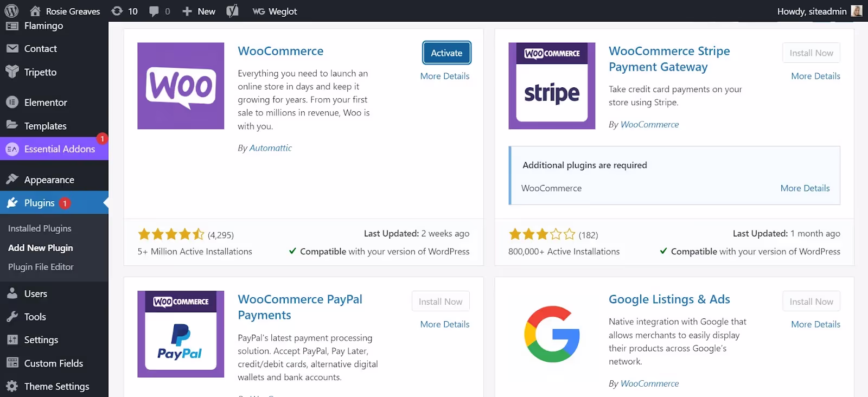Screen dimensions: 868x397
Task: Click the Tools wrench icon
Action: pyautogui.click(x=12, y=317)
